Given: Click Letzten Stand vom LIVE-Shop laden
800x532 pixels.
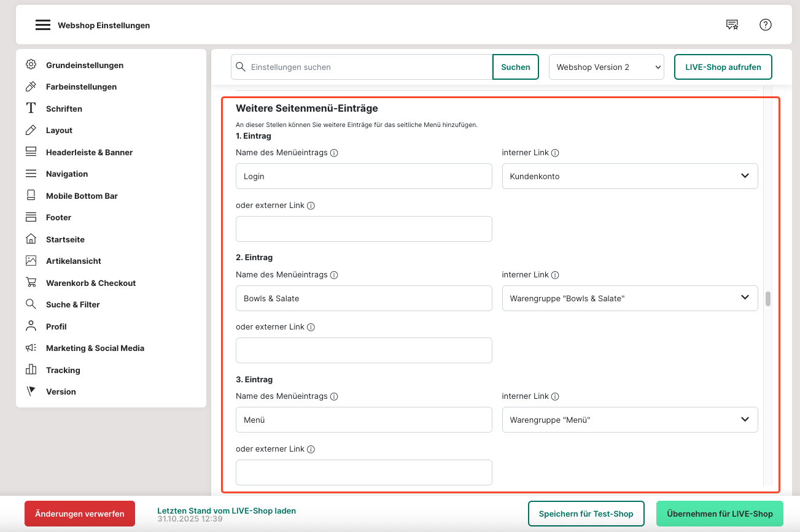Looking at the screenshot, I should pyautogui.click(x=226, y=511).
